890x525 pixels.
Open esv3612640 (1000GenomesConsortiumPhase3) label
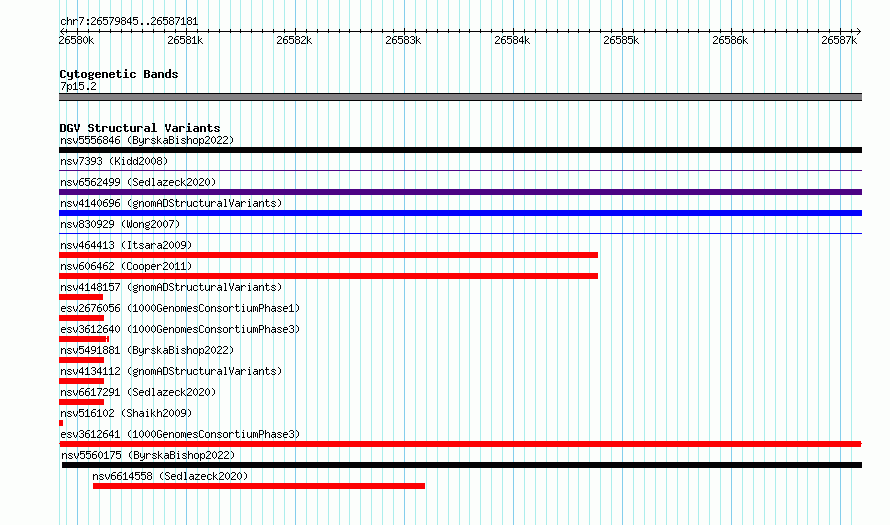pyautogui.click(x=180, y=329)
